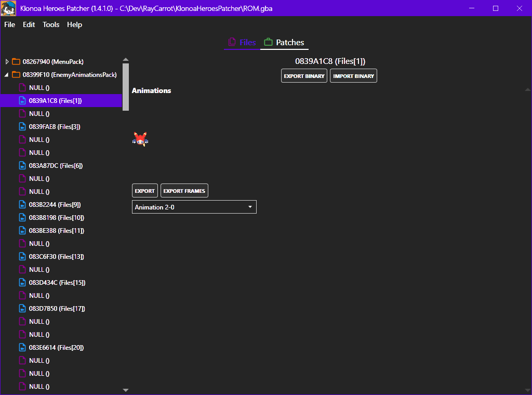
Task: Click the tree scrollbar down arrow
Action: (x=126, y=390)
